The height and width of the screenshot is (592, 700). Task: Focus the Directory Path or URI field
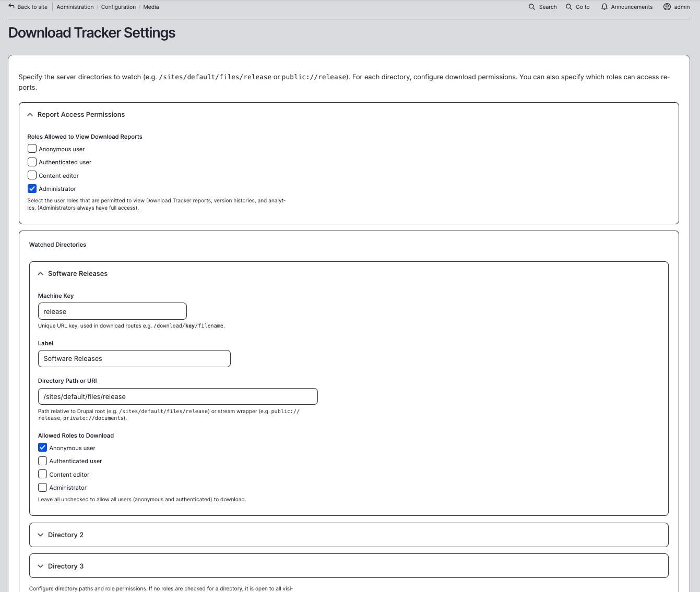pos(178,396)
